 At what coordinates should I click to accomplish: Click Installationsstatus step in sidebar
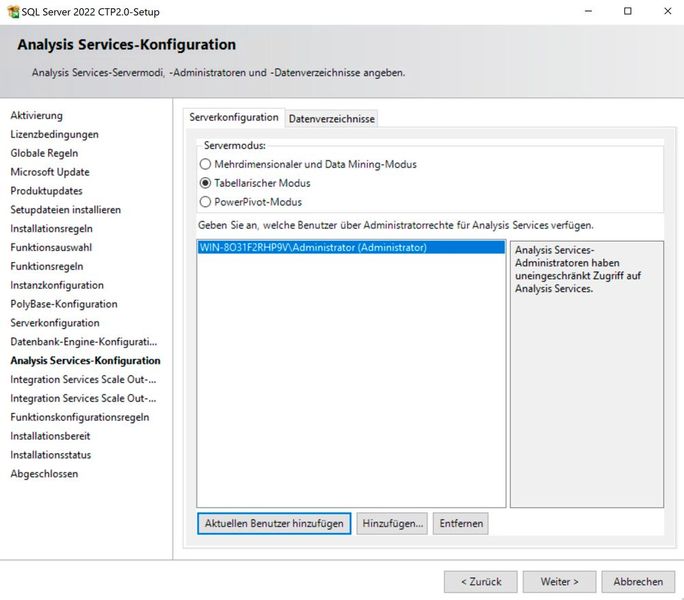(x=51, y=455)
